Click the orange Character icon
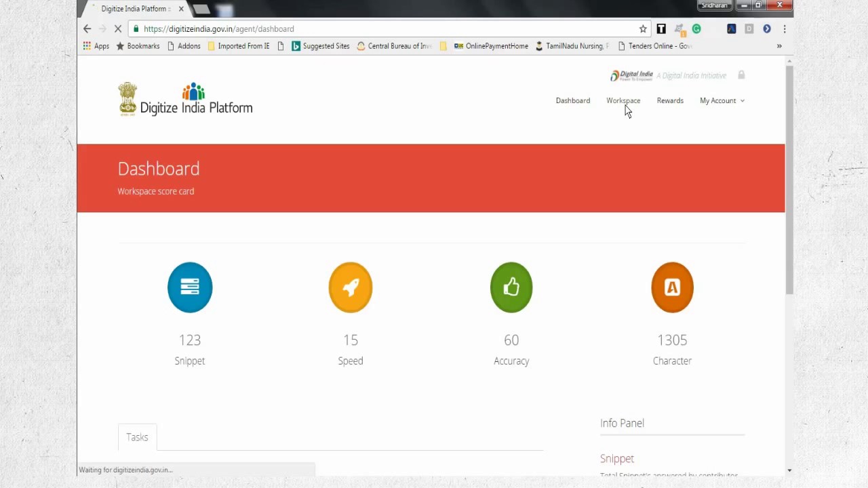This screenshot has width=868, height=488. click(672, 287)
